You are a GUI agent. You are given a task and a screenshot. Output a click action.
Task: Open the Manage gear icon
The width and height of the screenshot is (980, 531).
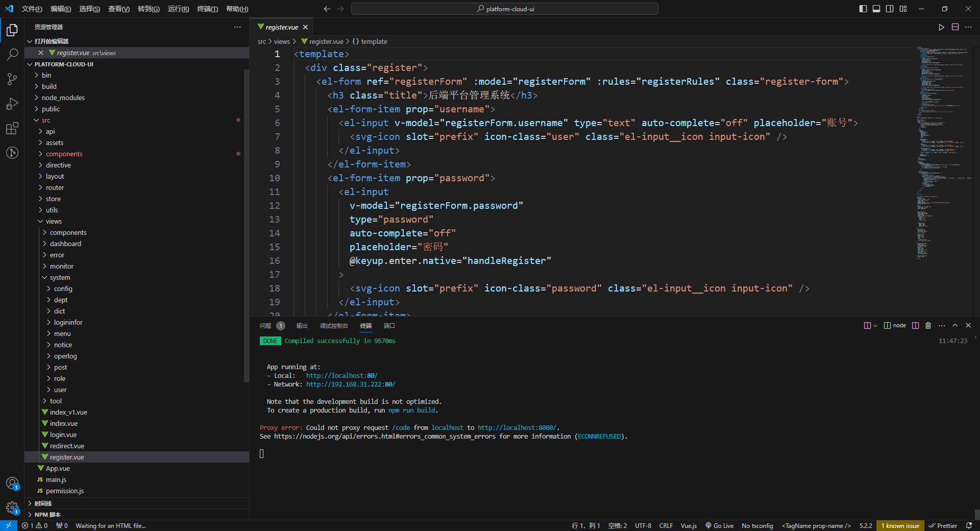tap(12, 508)
